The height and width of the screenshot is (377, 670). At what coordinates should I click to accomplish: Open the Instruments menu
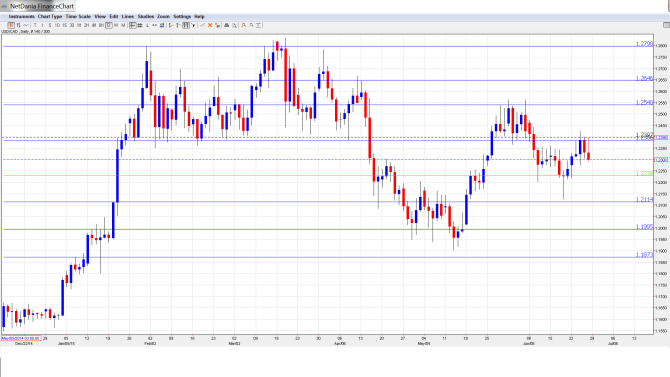[x=21, y=17]
